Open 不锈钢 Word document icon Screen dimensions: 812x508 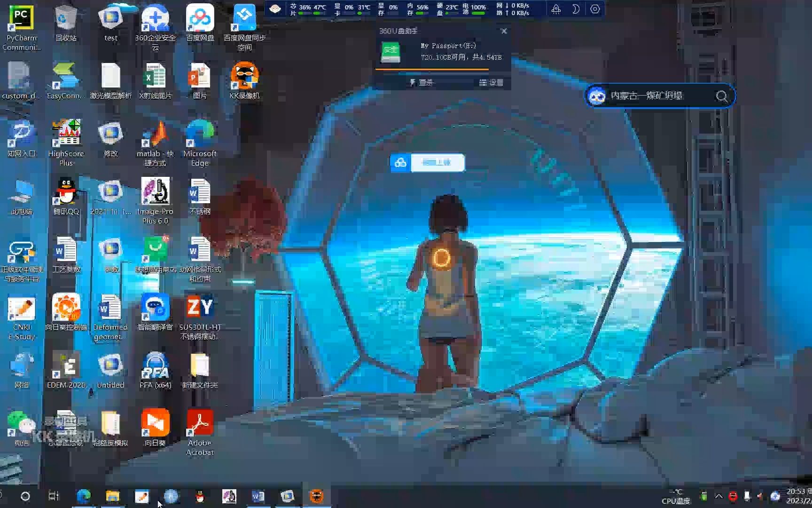200,197
